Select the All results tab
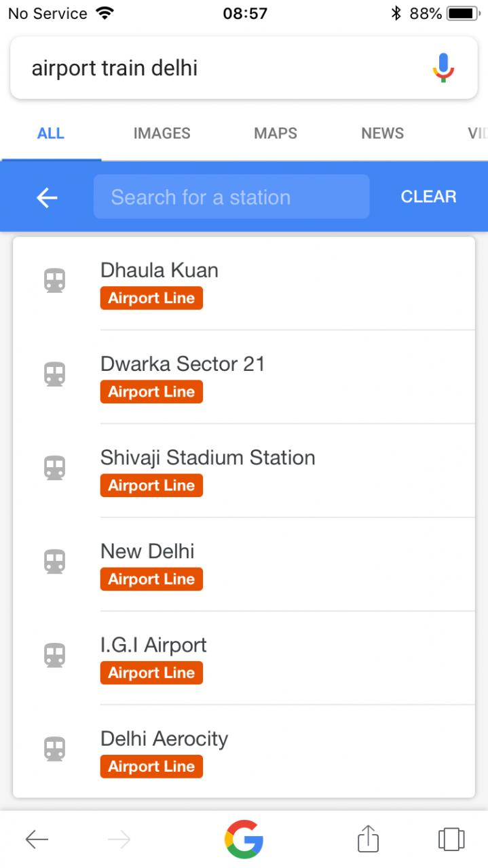488x868 pixels. (51, 134)
